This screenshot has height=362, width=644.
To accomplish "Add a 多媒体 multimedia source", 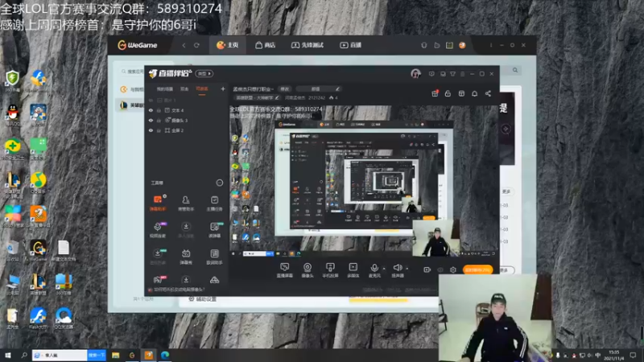I will click(353, 270).
